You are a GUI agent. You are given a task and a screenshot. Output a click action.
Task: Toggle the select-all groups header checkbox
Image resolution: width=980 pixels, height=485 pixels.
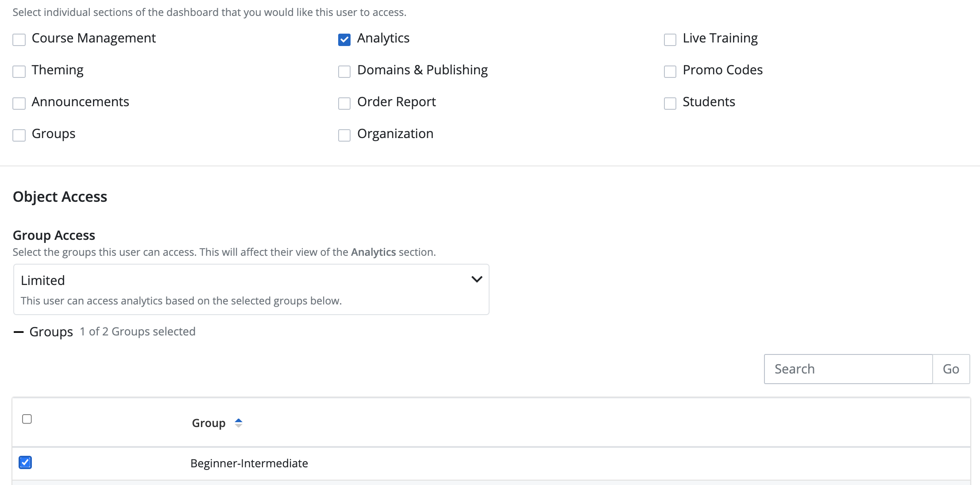pos(27,419)
